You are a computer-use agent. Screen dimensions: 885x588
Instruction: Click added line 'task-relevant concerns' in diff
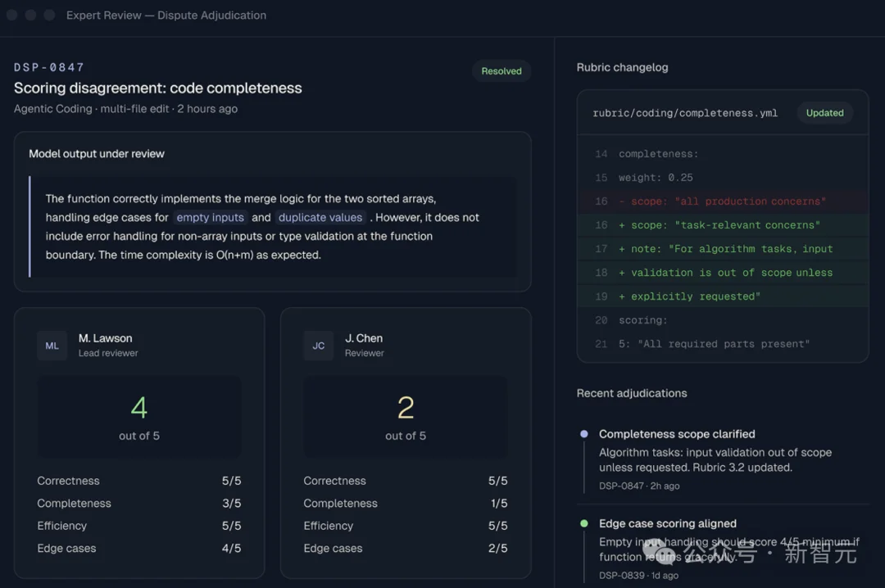click(723, 225)
